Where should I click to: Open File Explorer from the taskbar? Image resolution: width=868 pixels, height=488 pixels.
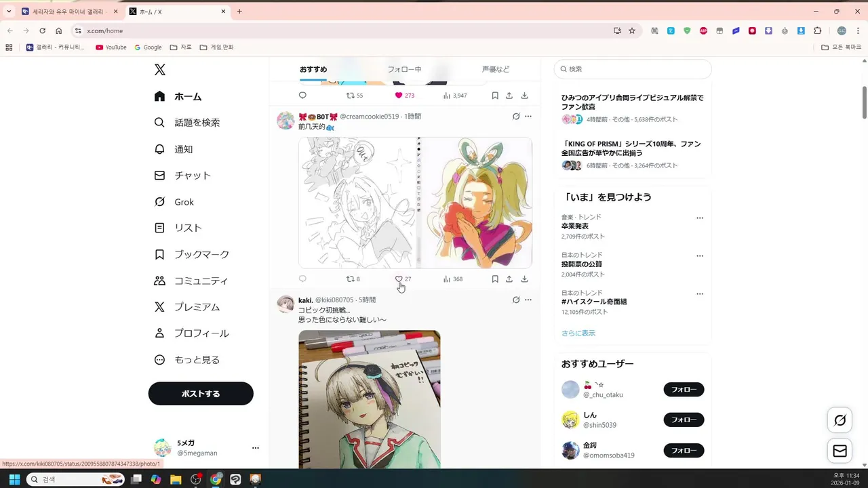click(x=176, y=479)
